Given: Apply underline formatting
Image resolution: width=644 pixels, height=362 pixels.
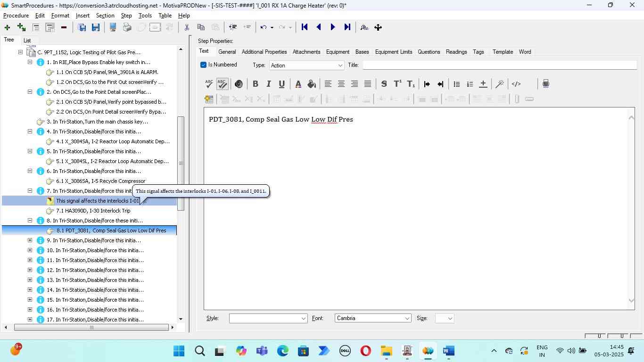Looking at the screenshot, I should (x=281, y=84).
